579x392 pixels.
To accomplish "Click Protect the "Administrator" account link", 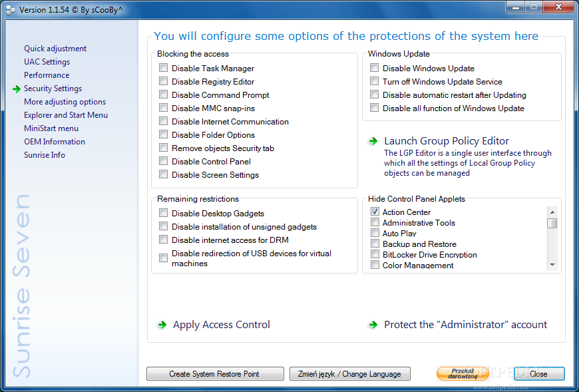I will [465, 325].
